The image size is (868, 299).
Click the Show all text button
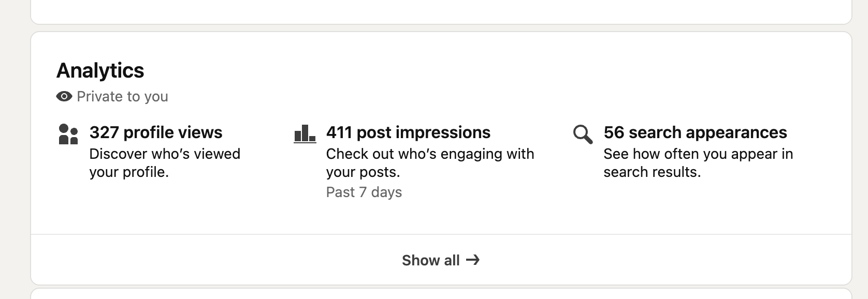coord(431,260)
